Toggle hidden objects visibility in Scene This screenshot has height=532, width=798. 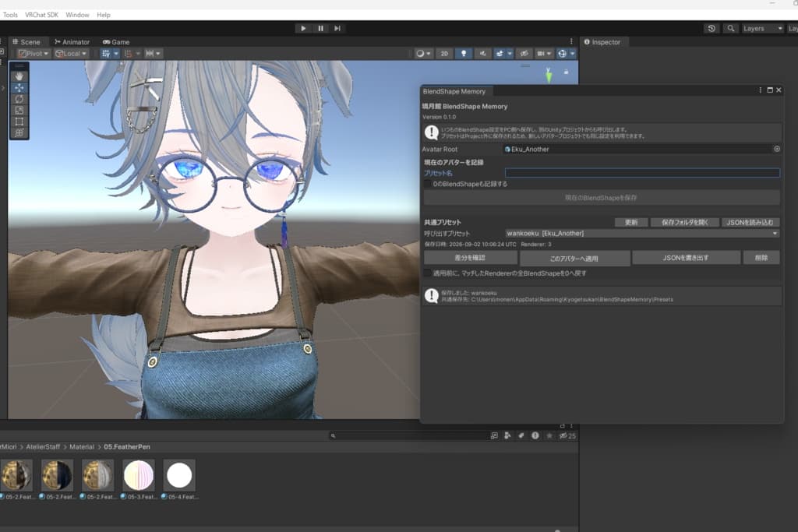(x=524, y=54)
